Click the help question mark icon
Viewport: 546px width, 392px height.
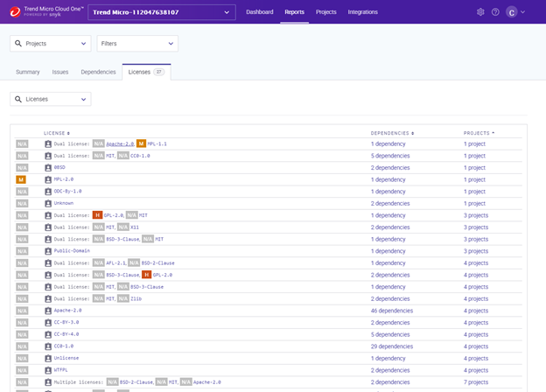tap(495, 12)
